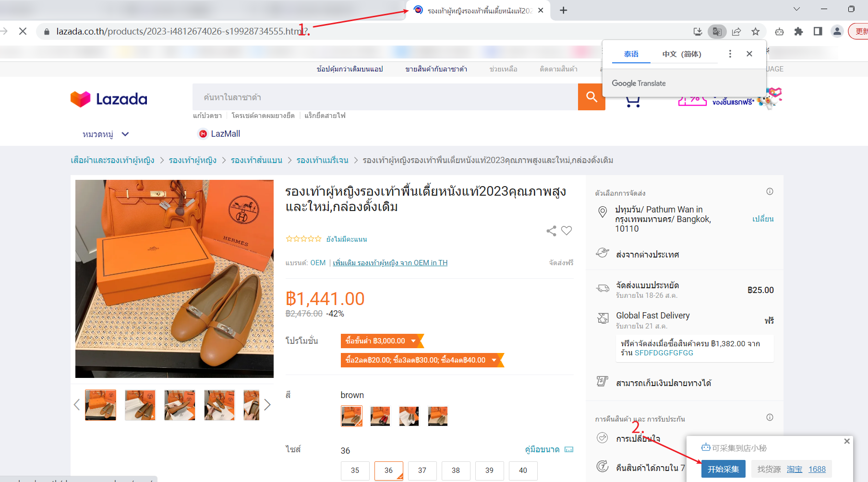The height and width of the screenshot is (482, 868).
Task: Stop page loading with the X button
Action: (x=23, y=31)
